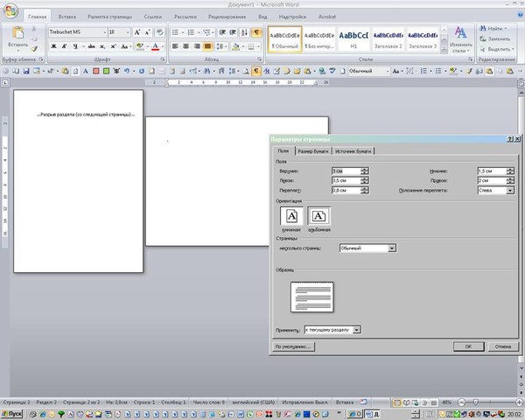Open the Рецензирование ribbon tab
525x420 pixels.
[x=227, y=17]
